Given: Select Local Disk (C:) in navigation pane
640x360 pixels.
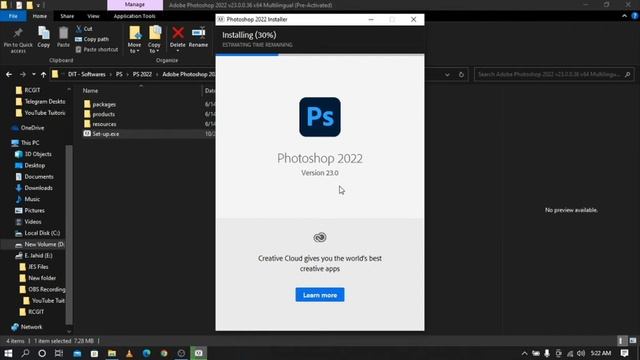Looking at the screenshot, I should pos(42,233).
